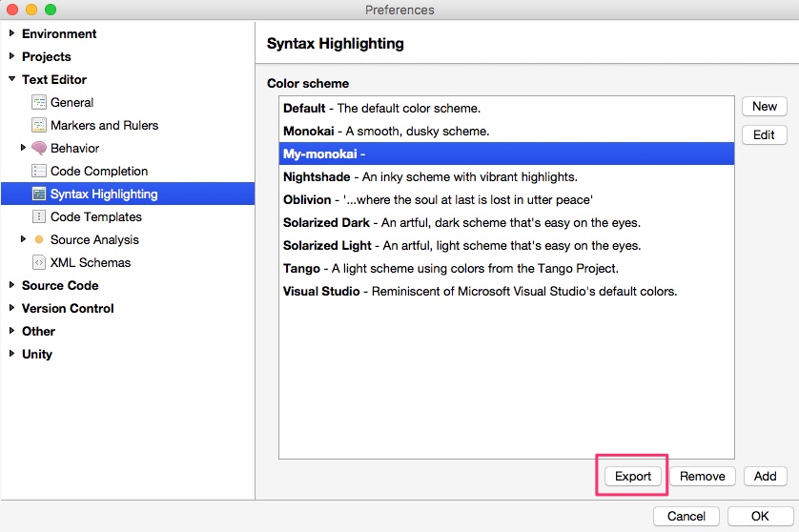
Task: Close the Preferences window
Action: (x=12, y=10)
